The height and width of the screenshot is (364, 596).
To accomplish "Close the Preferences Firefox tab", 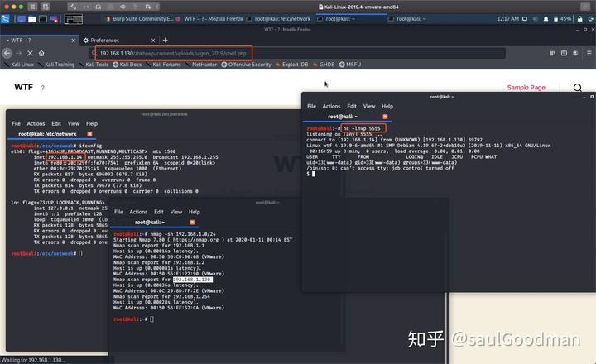I will coord(153,41).
